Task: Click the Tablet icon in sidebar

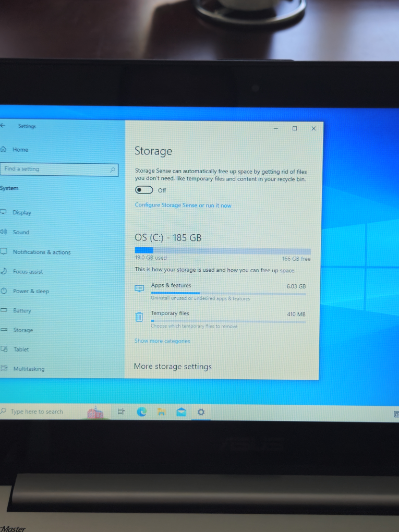Action: [4, 349]
